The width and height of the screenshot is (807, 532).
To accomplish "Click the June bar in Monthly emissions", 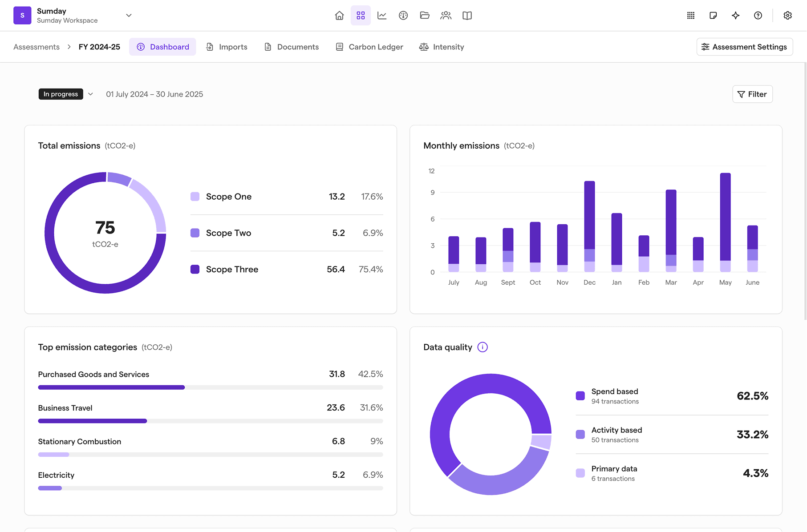I will 752,249.
